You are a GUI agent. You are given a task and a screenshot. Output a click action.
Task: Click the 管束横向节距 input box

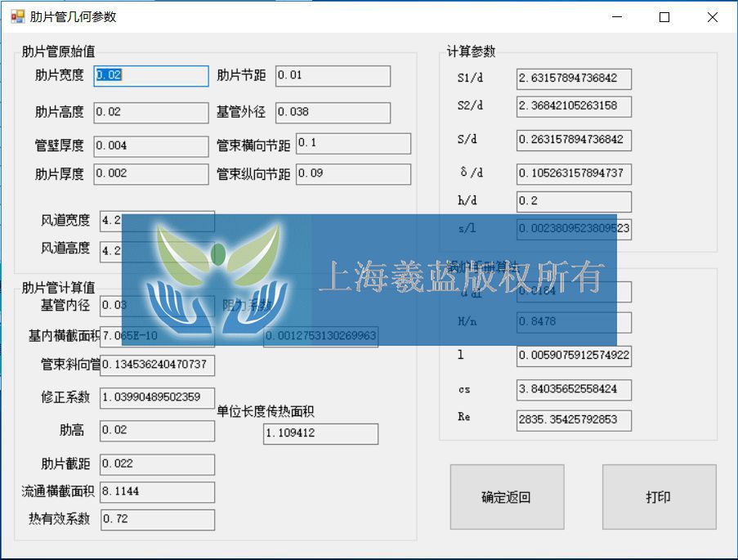coord(353,144)
